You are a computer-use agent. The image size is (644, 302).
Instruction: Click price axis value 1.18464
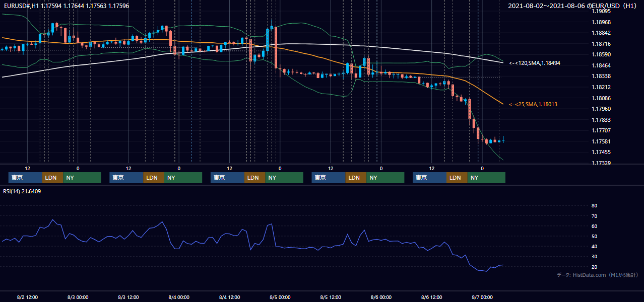point(601,65)
